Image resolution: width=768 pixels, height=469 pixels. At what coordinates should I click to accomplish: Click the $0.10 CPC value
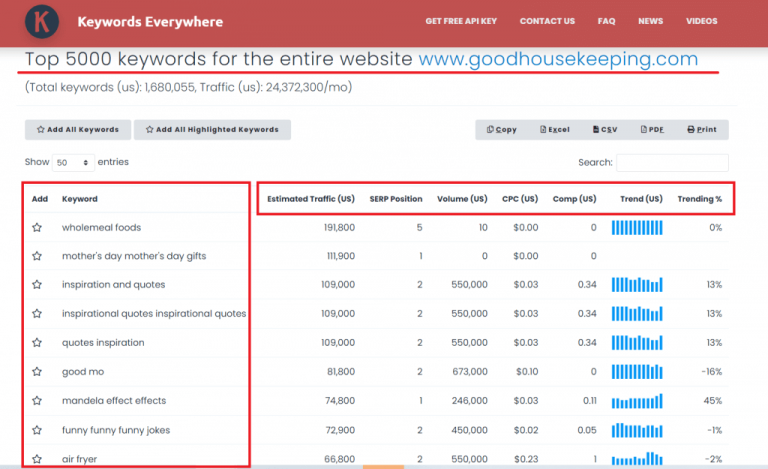click(527, 372)
